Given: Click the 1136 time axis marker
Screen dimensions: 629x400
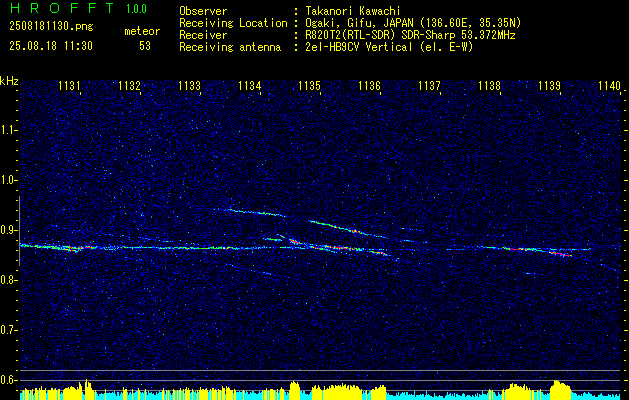Looking at the screenshot, I should [369, 86].
